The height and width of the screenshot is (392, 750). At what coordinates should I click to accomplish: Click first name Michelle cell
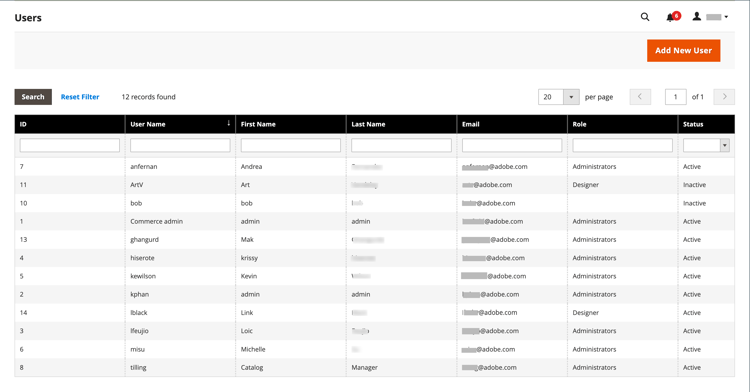coord(291,349)
